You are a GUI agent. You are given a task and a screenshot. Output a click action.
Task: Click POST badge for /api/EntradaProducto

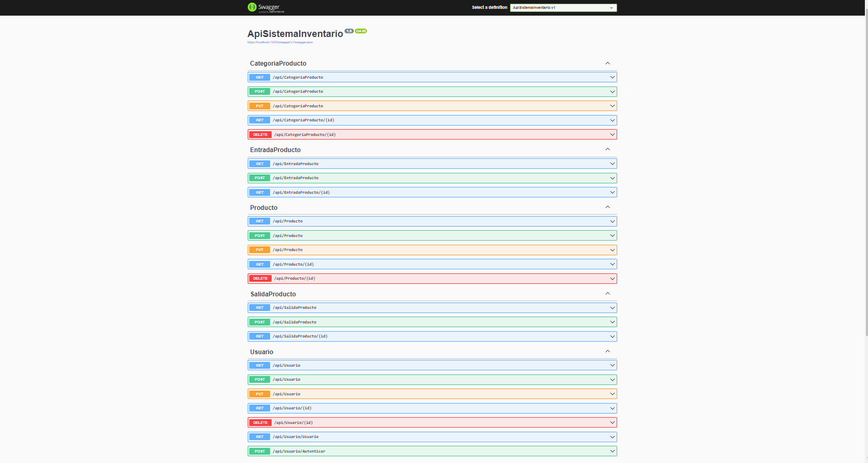[x=260, y=178]
